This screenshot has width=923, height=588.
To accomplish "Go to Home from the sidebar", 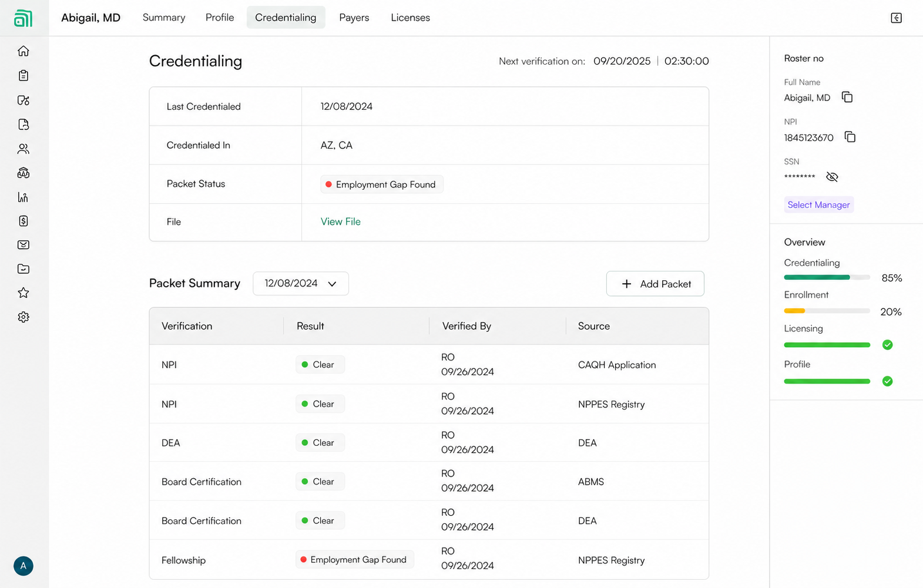I will click(24, 51).
